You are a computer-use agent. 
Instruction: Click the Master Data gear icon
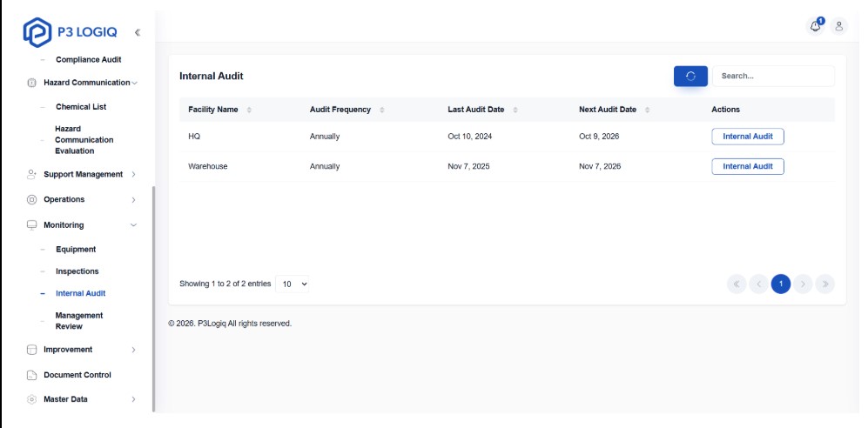[x=31, y=399]
